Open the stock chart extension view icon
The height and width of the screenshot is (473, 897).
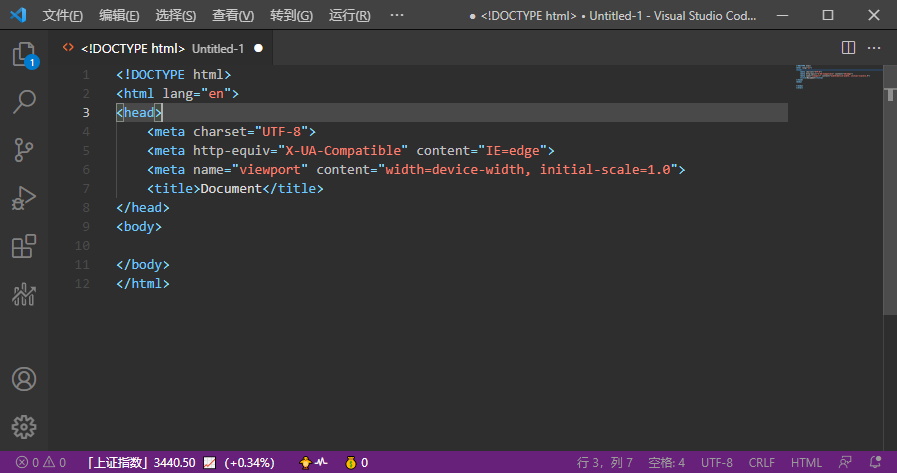pyautogui.click(x=24, y=294)
